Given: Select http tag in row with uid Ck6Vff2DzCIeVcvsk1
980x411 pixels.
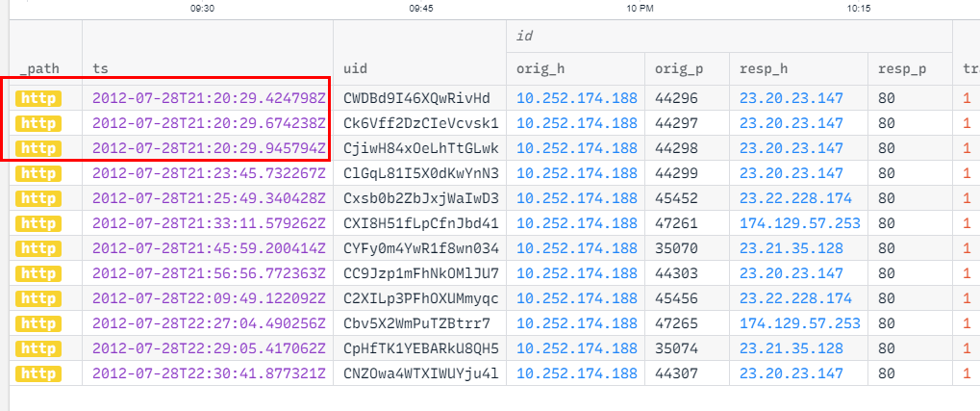Looking at the screenshot, I should coord(38,123).
